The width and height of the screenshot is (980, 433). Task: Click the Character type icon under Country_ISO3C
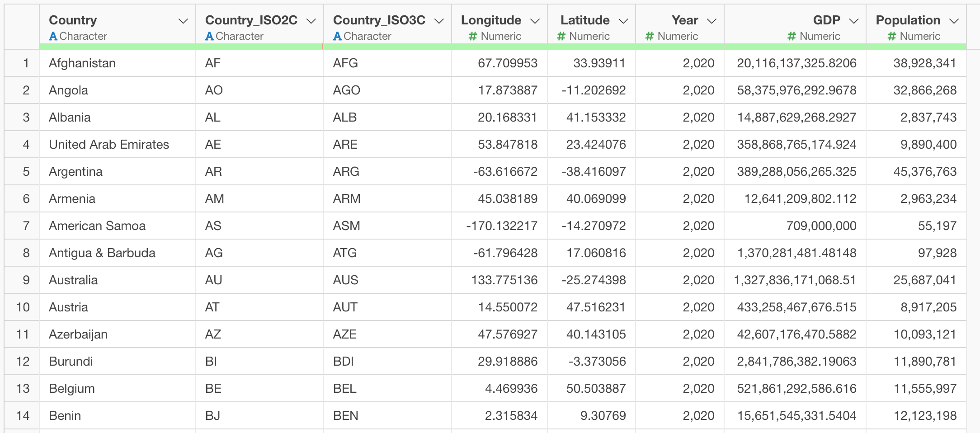tap(337, 36)
